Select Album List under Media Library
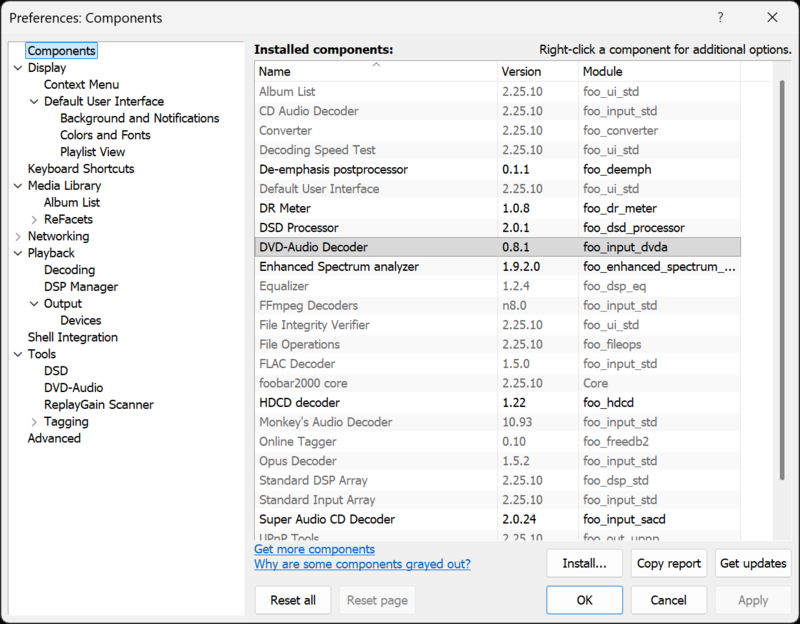800x624 pixels. pyautogui.click(x=72, y=203)
